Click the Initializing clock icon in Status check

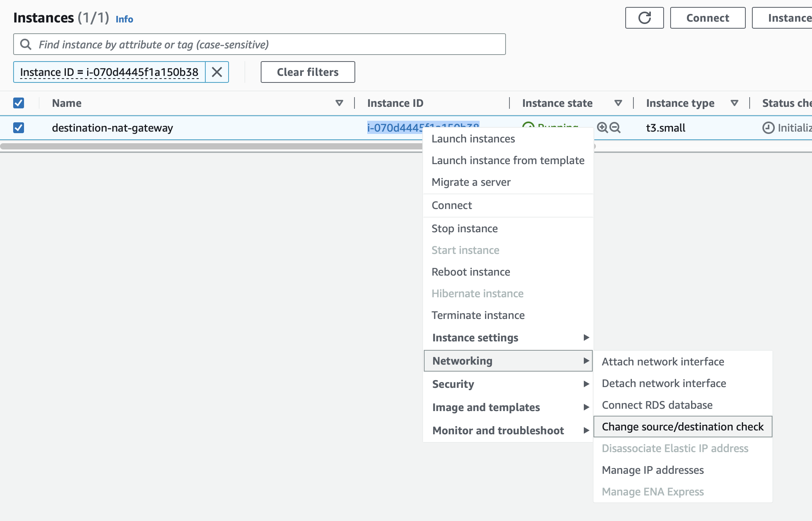(x=768, y=127)
